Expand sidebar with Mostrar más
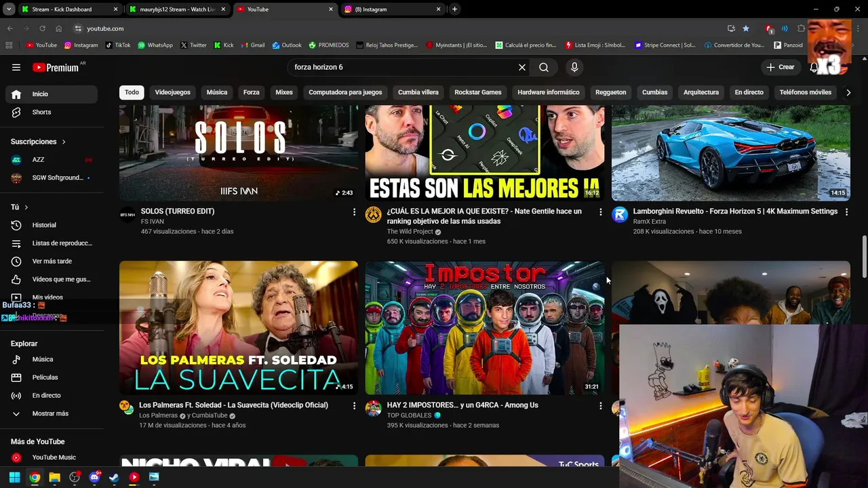Screen dimensions: 868x488 pos(50,413)
